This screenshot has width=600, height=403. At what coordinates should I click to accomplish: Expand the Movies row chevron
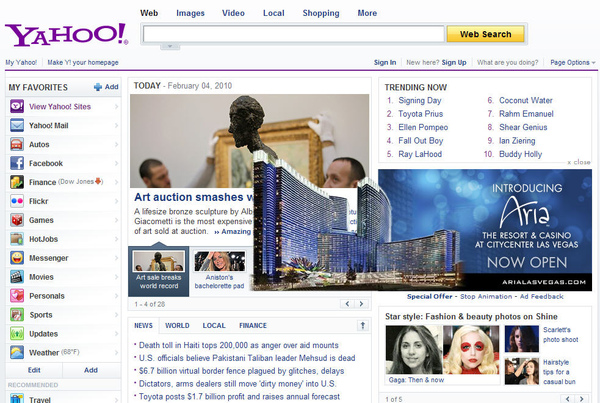tap(116, 277)
